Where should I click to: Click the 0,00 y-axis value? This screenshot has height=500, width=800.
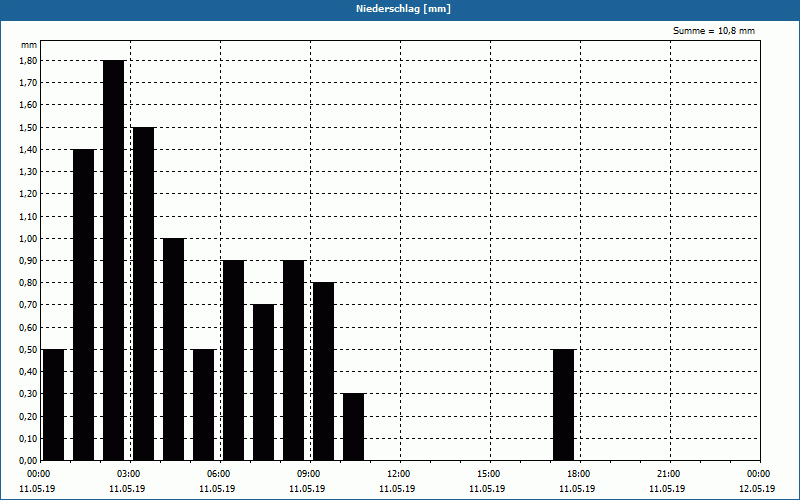[x=29, y=460]
